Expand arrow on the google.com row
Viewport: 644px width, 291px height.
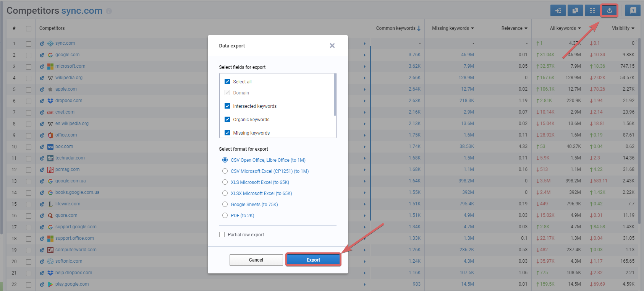pos(365,55)
